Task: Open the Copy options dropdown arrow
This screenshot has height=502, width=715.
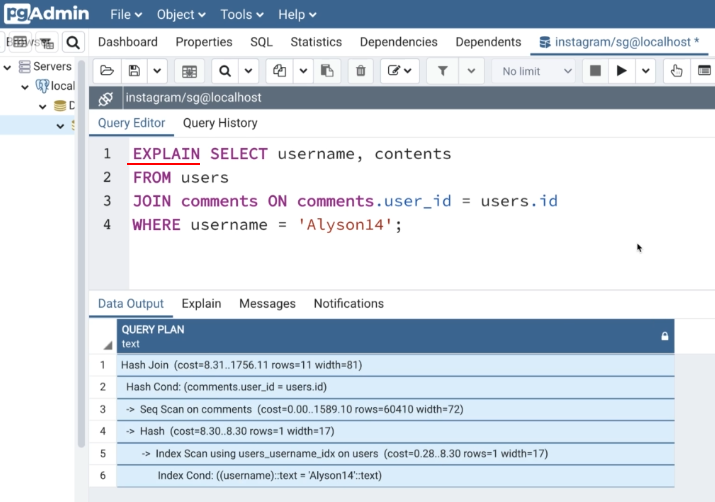Action: coord(303,71)
